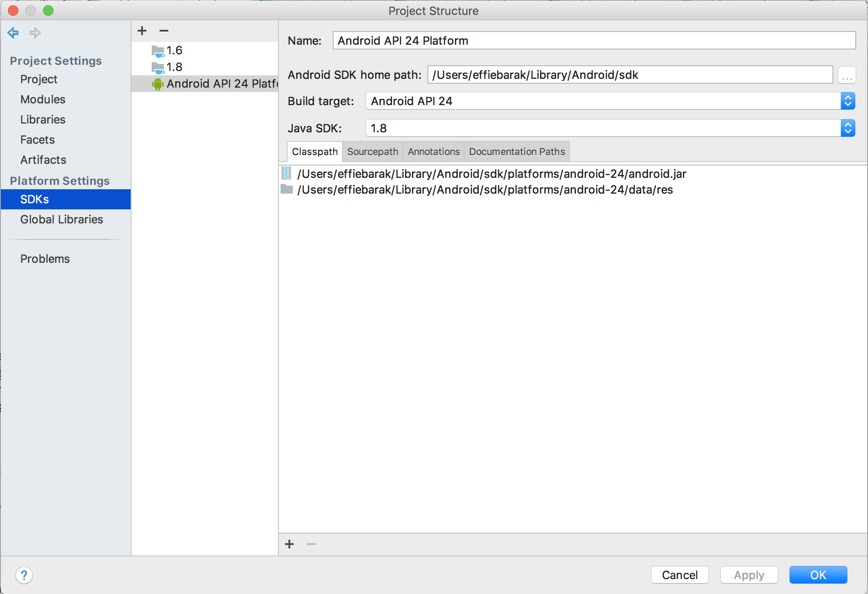The image size is (868, 594).
Task: Open help with the question mark icon
Action: tap(24, 575)
